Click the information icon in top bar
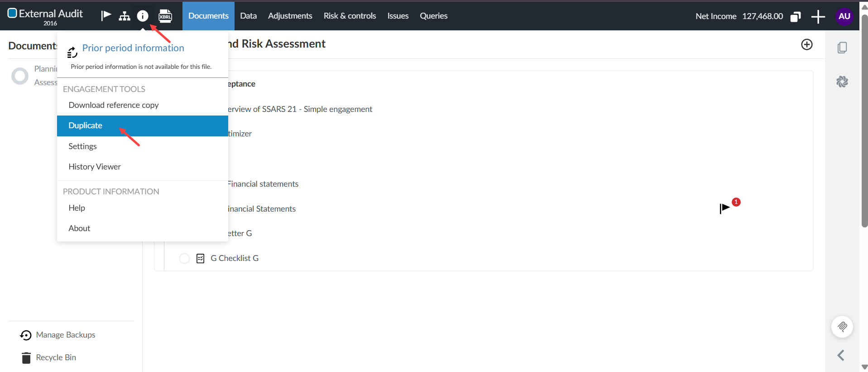The width and height of the screenshot is (868, 372). pyautogui.click(x=143, y=16)
